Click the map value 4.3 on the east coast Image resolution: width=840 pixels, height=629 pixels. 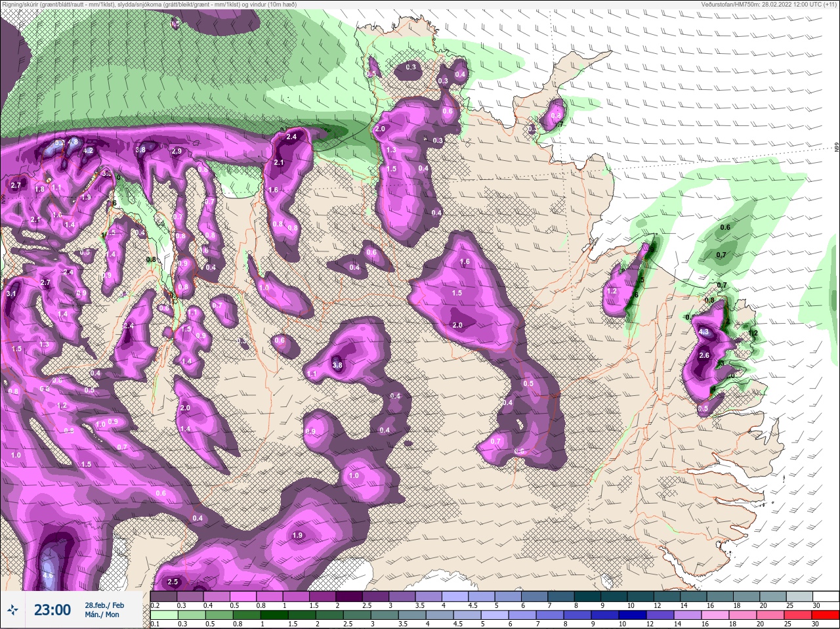point(704,332)
